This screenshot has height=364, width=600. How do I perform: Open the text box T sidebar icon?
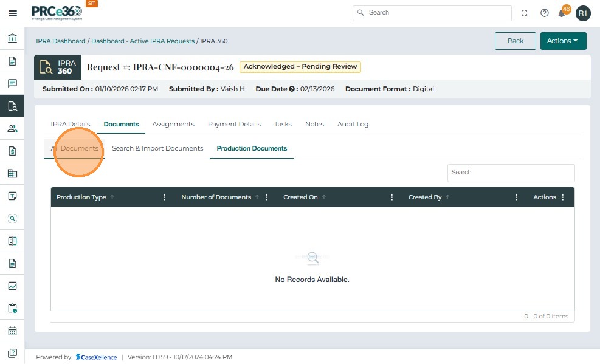pyautogui.click(x=12, y=196)
